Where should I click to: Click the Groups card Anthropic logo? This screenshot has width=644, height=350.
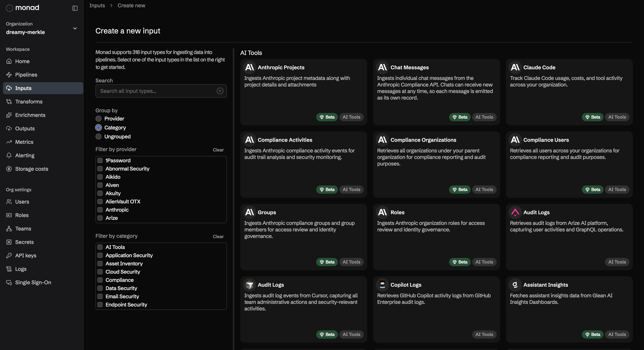(249, 212)
